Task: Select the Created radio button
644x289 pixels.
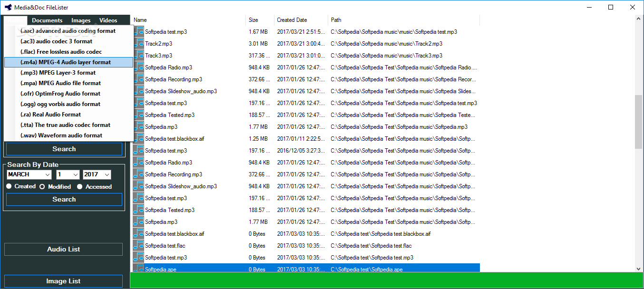Action: click(9, 186)
